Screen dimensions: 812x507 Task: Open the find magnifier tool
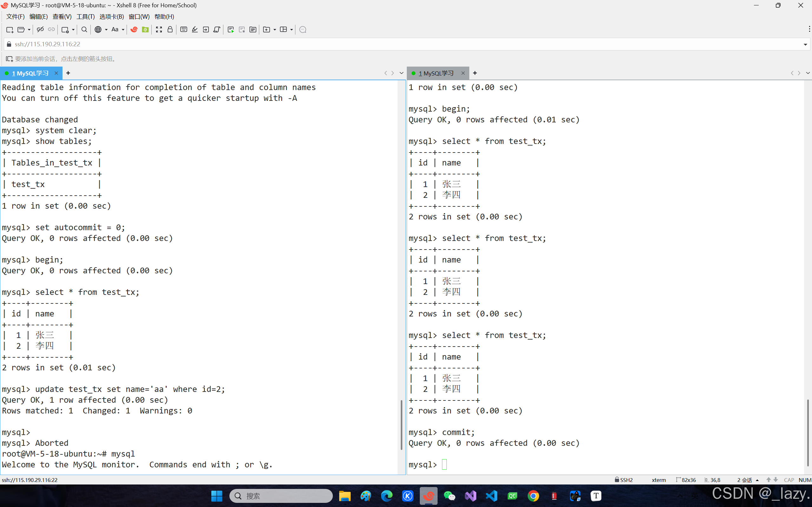tap(84, 29)
